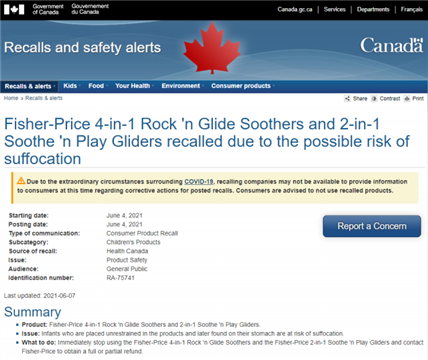Click the Home breadcrumb link
Screen dimensions: 428x360
[11, 98]
